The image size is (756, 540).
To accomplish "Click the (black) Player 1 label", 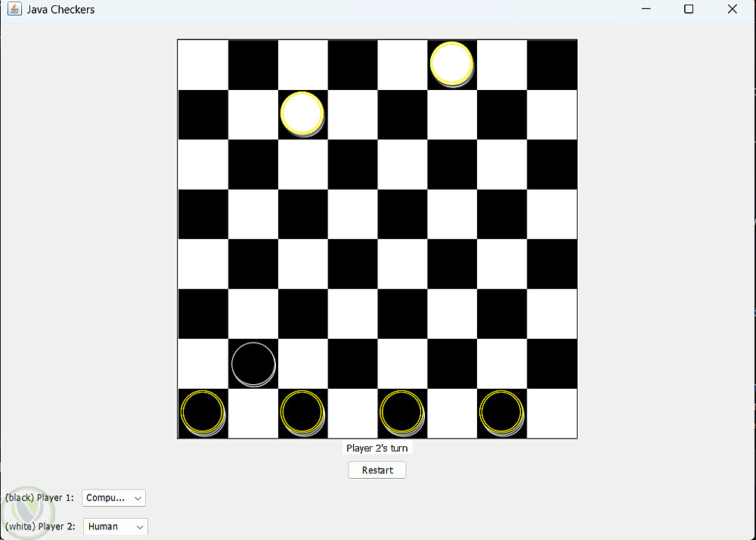I will coord(39,498).
